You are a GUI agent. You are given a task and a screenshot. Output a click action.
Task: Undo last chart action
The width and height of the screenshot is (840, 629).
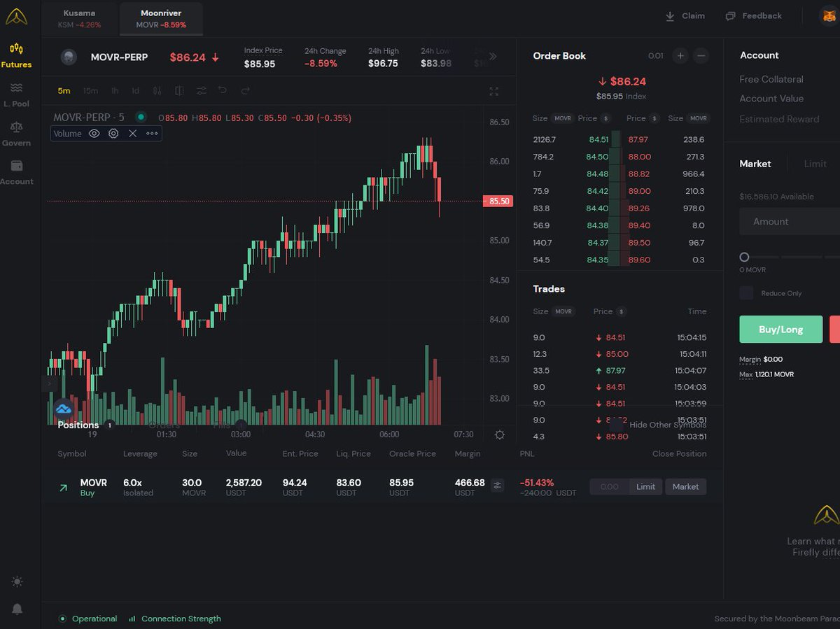click(x=223, y=91)
